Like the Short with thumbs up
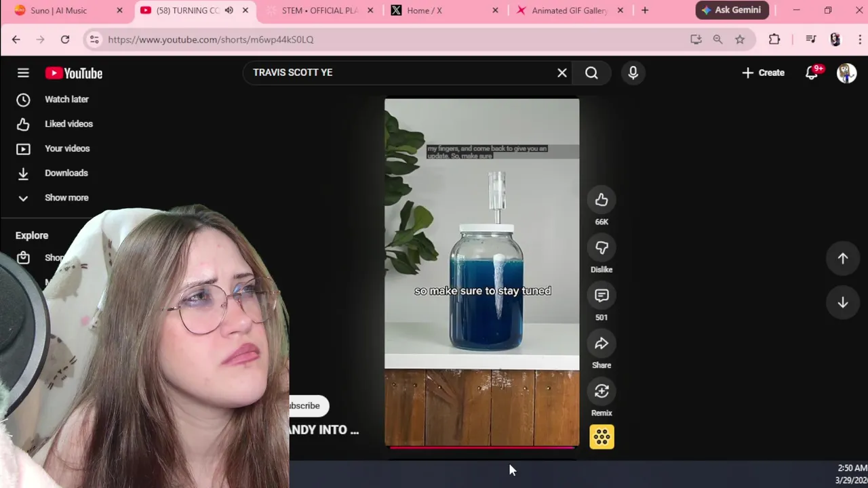The image size is (868, 488). click(601, 200)
